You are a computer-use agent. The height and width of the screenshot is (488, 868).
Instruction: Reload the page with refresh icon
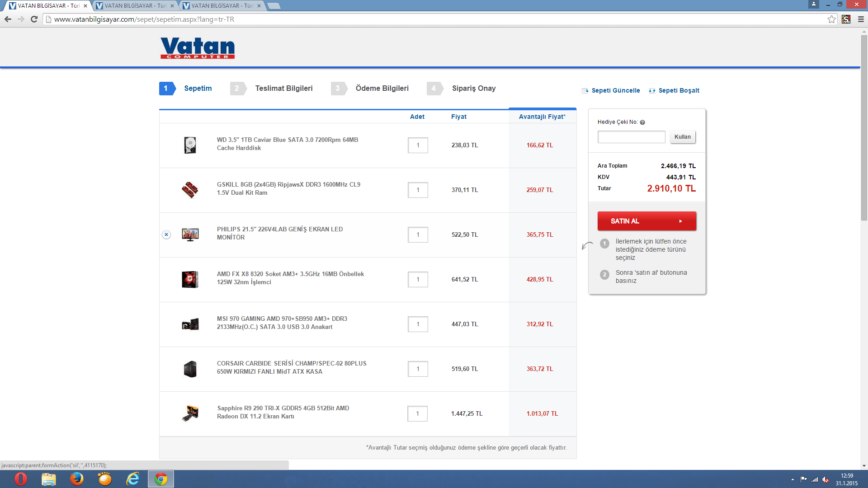[x=34, y=19]
